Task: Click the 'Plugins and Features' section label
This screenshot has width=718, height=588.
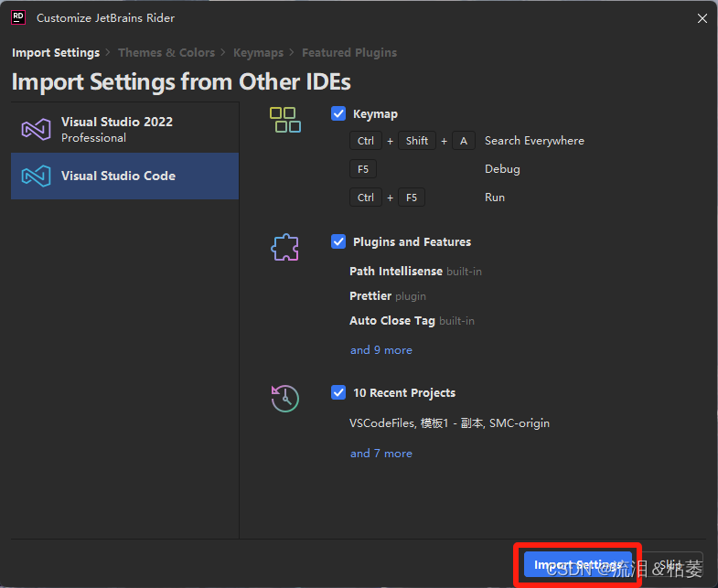Action: [412, 241]
